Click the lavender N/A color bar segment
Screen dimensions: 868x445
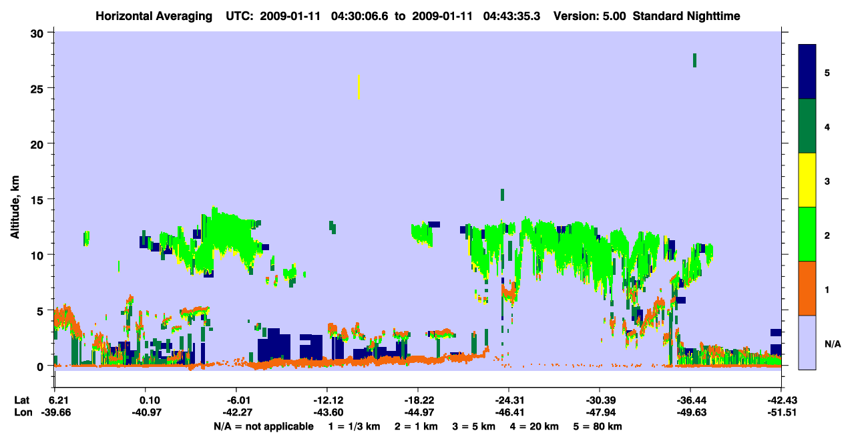click(x=807, y=342)
